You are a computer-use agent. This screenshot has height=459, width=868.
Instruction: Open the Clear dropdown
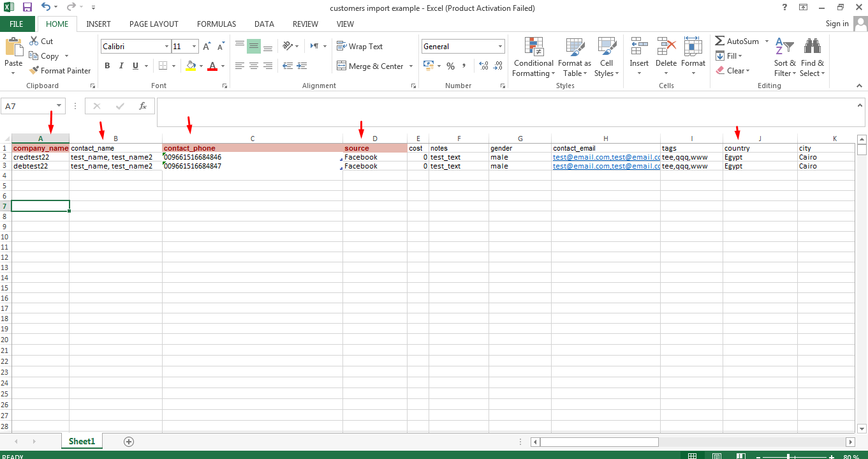point(732,71)
